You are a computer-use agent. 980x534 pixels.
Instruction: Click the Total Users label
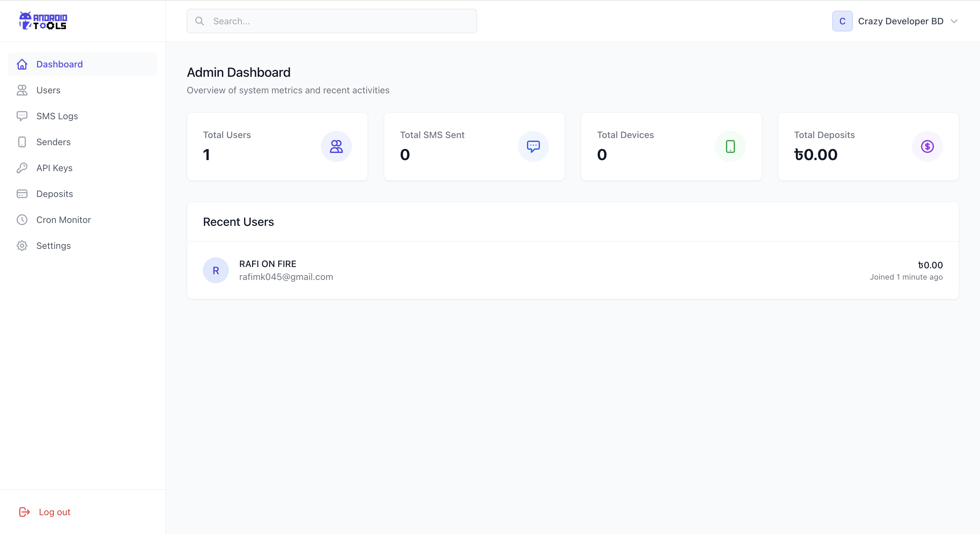point(227,135)
